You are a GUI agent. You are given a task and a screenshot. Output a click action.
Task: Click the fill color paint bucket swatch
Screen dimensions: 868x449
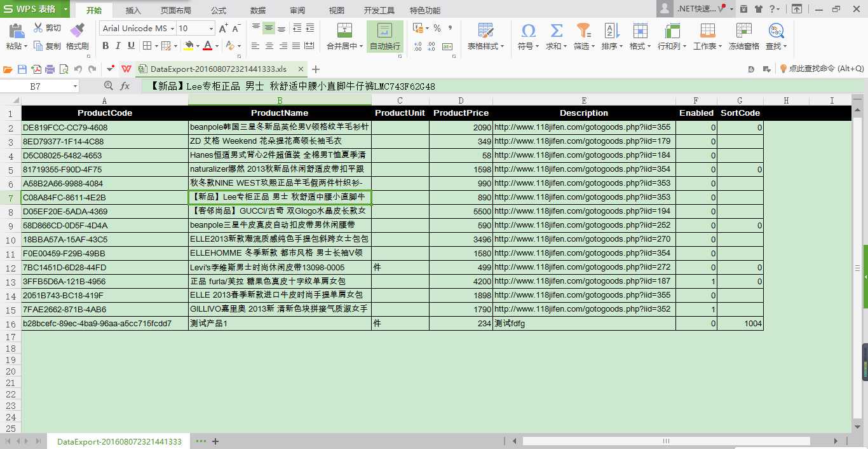coord(188,46)
